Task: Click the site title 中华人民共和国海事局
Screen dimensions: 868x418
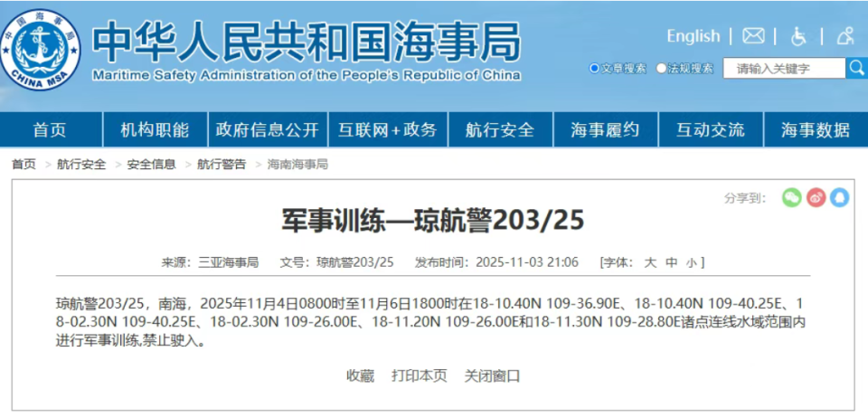Action: tap(307, 43)
